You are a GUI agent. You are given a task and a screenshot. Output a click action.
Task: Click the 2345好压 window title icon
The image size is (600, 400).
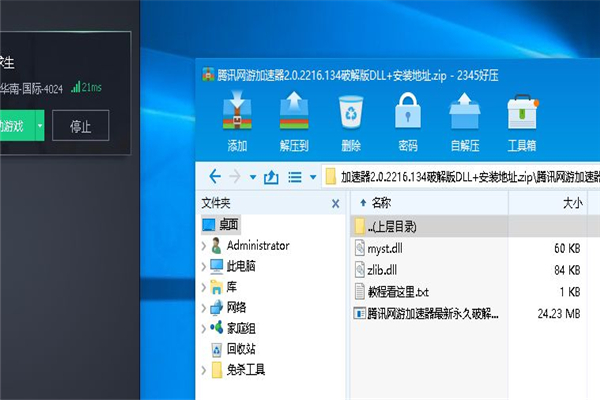[208, 75]
